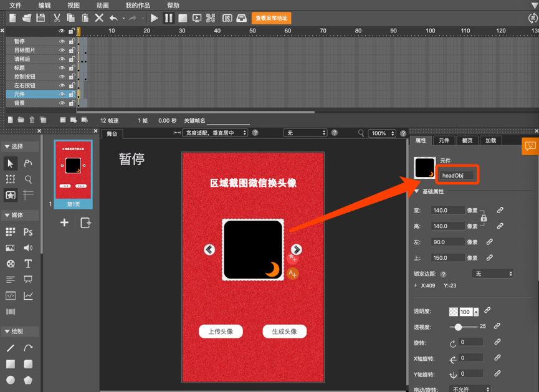Toggle visibility of 背景 layer
The width and height of the screenshot is (539, 392).
62,103
